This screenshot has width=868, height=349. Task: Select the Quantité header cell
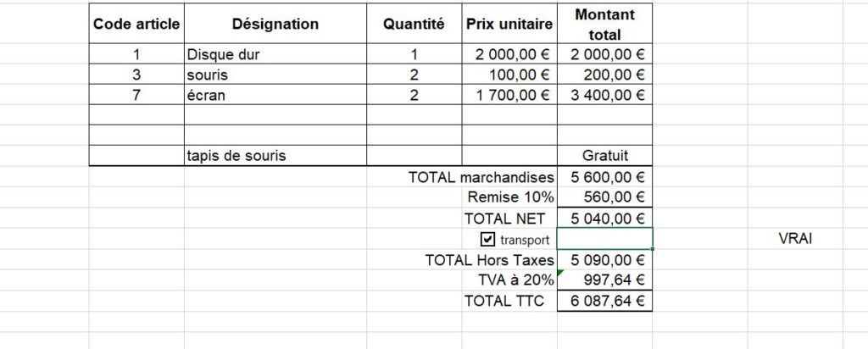coord(414,24)
